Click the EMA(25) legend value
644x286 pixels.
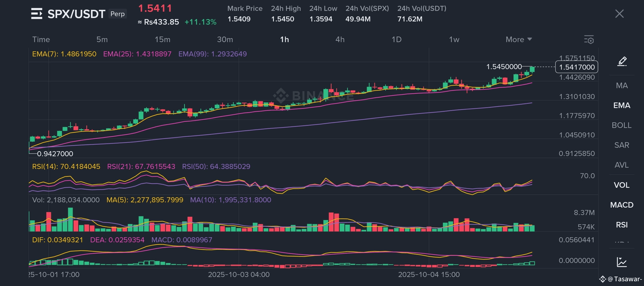[137, 54]
